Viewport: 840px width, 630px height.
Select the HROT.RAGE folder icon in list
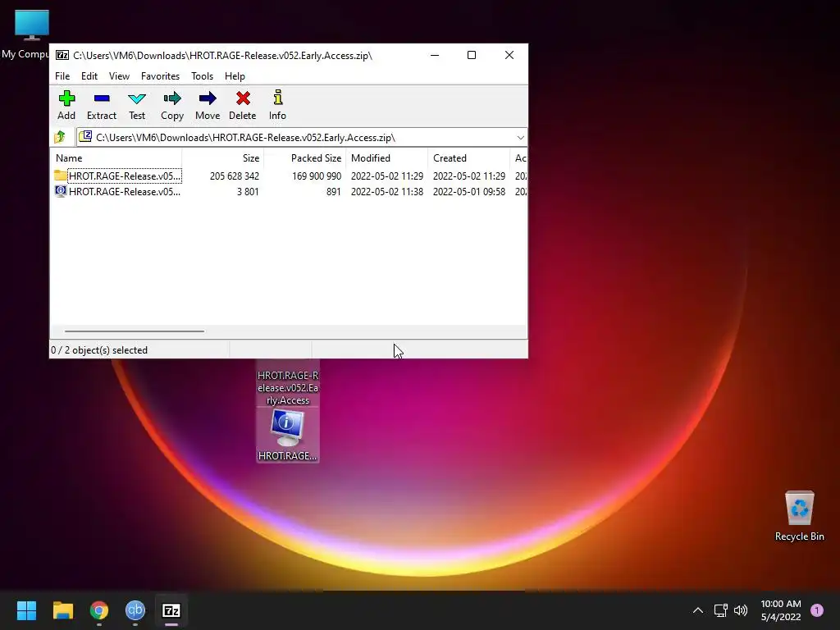pyautogui.click(x=61, y=176)
